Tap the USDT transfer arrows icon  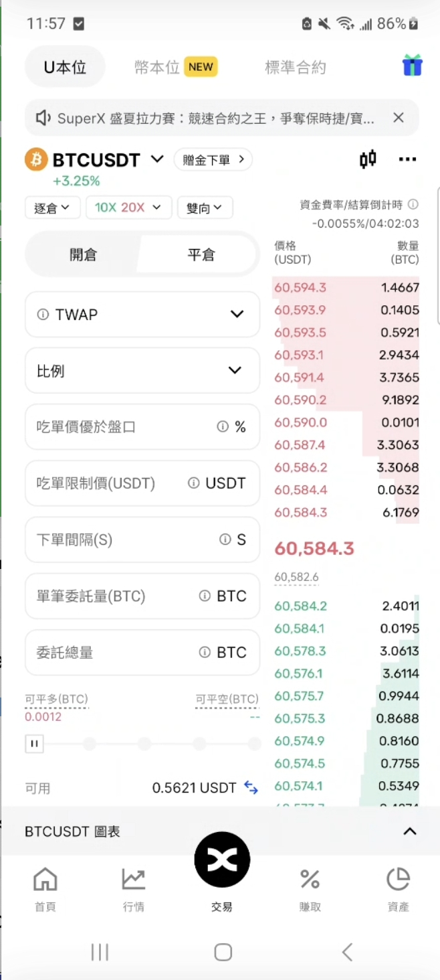coord(251,788)
